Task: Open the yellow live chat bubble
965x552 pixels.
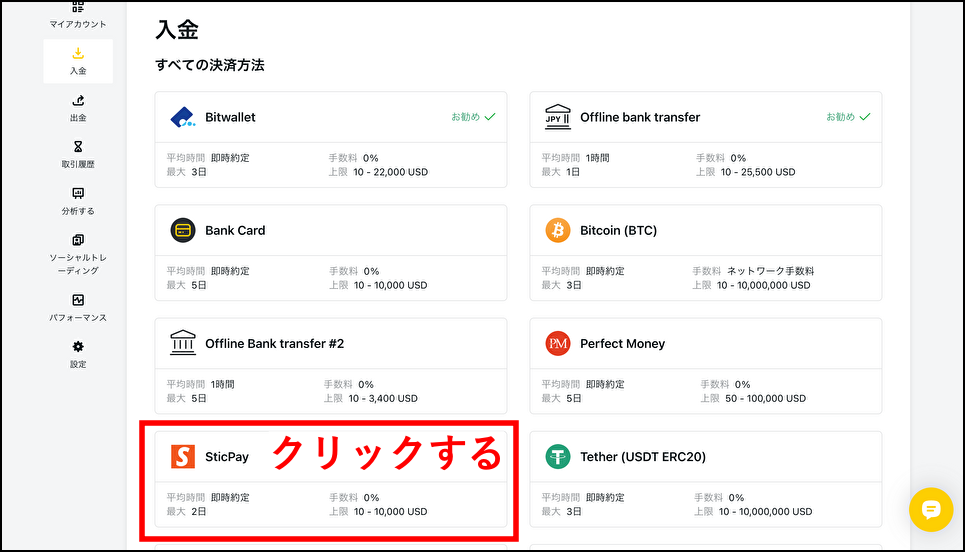Action: coord(931,510)
